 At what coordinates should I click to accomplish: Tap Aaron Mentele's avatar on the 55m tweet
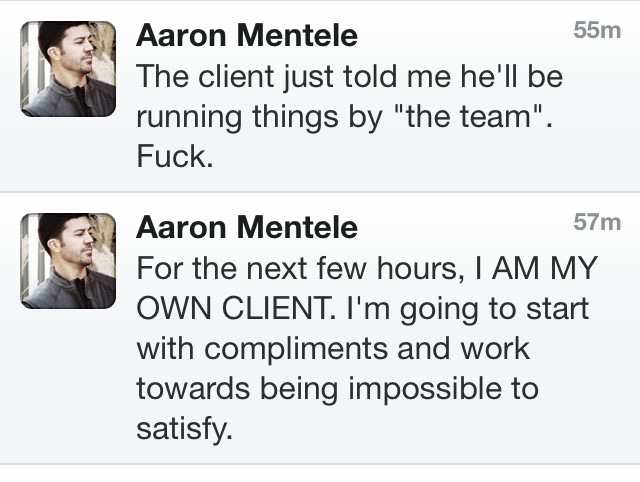pos(68,68)
